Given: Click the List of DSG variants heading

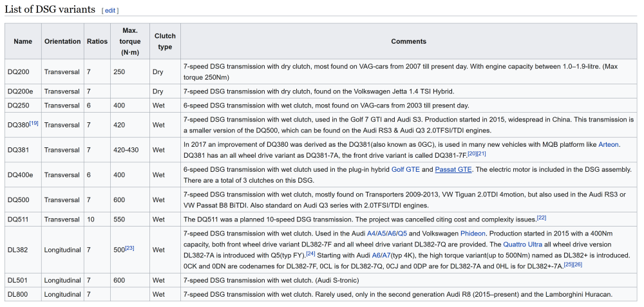Looking at the screenshot, I should tap(50, 10).
